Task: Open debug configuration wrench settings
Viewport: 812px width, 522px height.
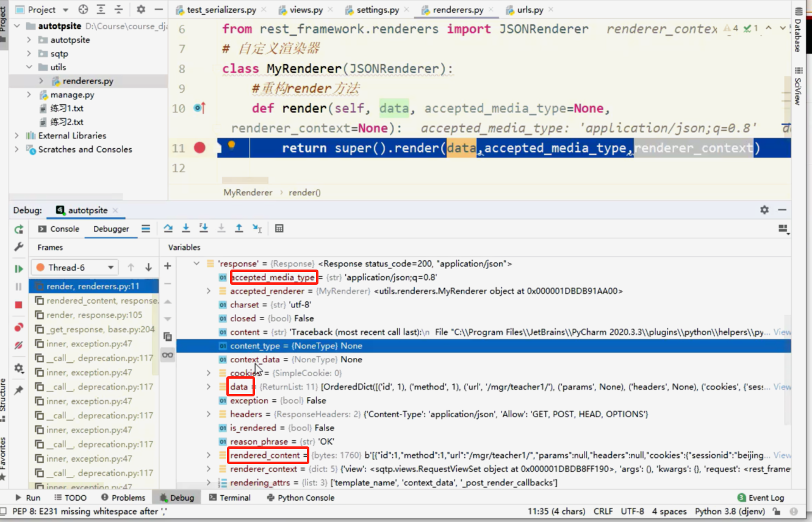Action: click(19, 247)
